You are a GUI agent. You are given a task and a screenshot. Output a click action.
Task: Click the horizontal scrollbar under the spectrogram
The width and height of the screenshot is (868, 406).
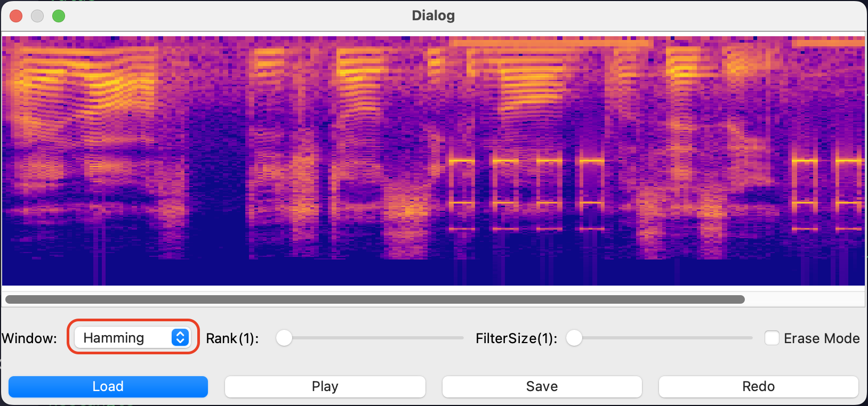pos(375,299)
